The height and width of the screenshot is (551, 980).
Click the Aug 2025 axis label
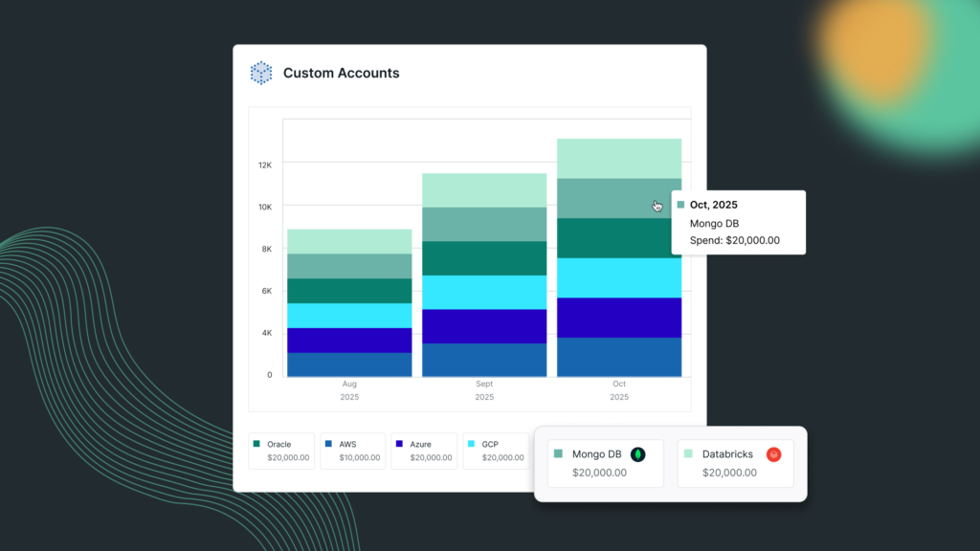pos(349,389)
